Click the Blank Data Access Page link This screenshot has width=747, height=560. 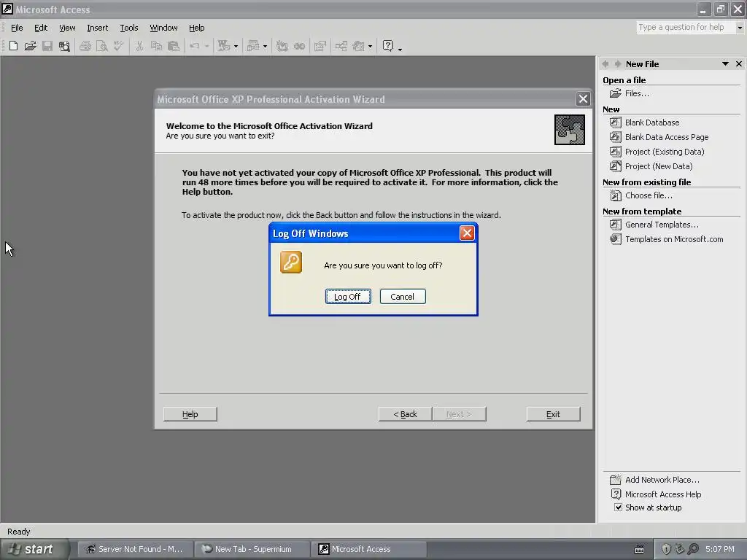pos(667,136)
